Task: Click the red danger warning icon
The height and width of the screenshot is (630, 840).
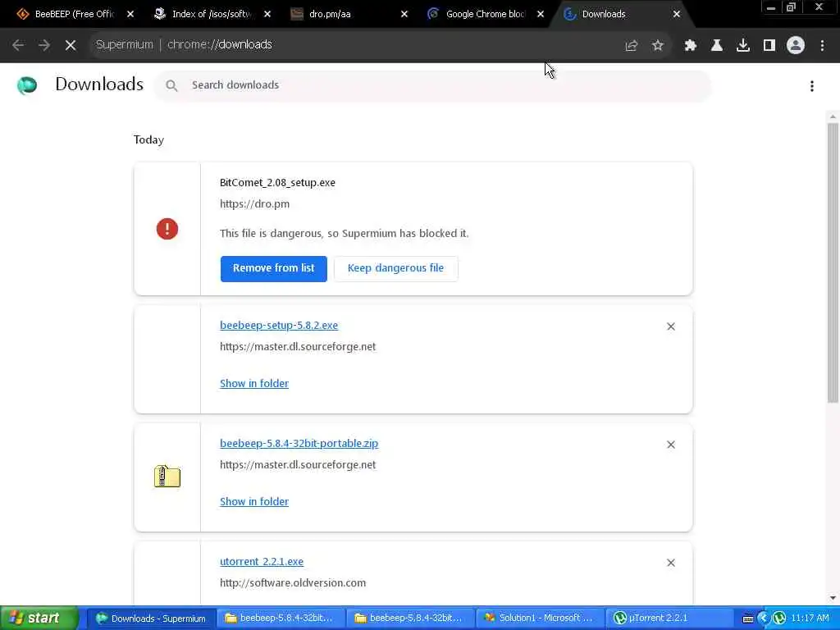Action: coord(167,229)
